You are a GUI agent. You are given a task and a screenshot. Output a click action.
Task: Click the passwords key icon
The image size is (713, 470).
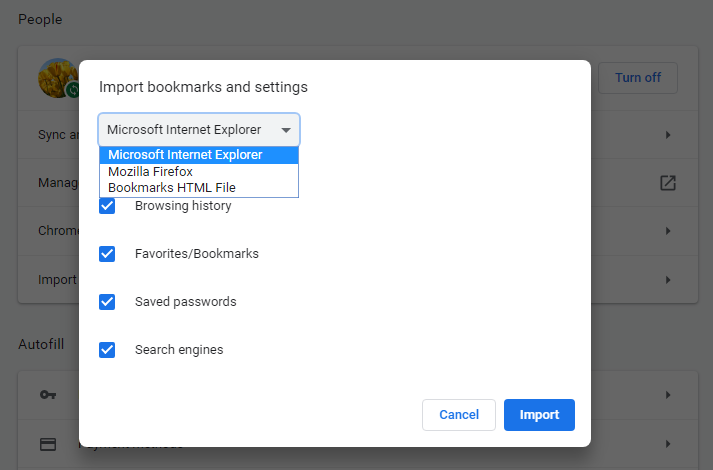48,395
